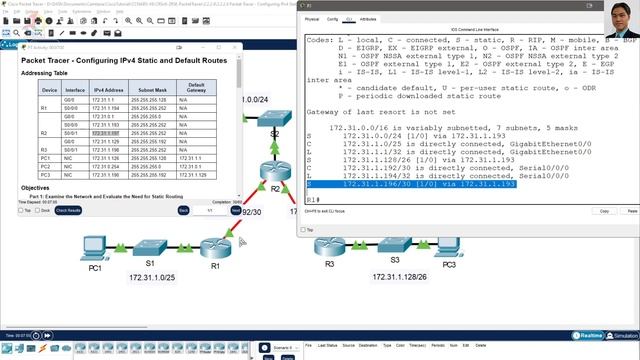Screen dimensions: 640x360
Task: Open the View menu
Action: click(48, 11)
